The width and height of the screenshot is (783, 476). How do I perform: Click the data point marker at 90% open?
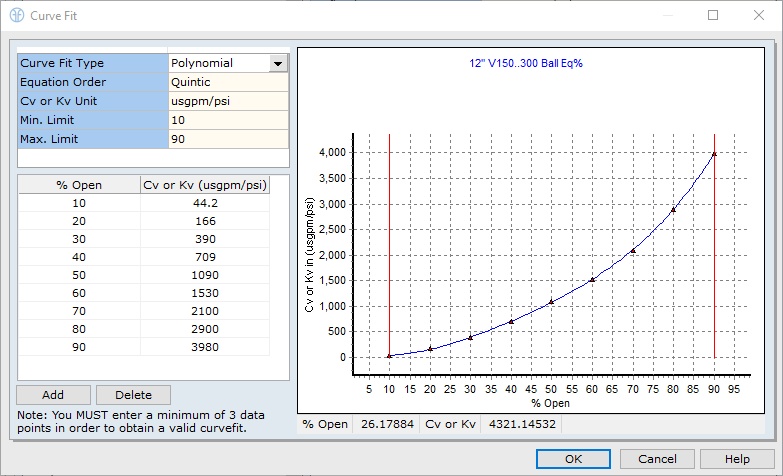click(x=714, y=153)
